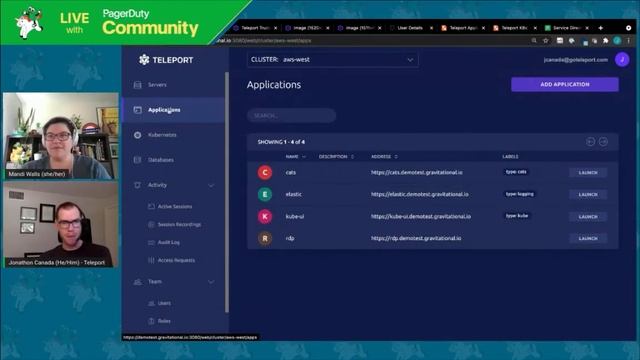Click the browser zoom magnifier icon
640x360 pixels.
coord(534,40)
